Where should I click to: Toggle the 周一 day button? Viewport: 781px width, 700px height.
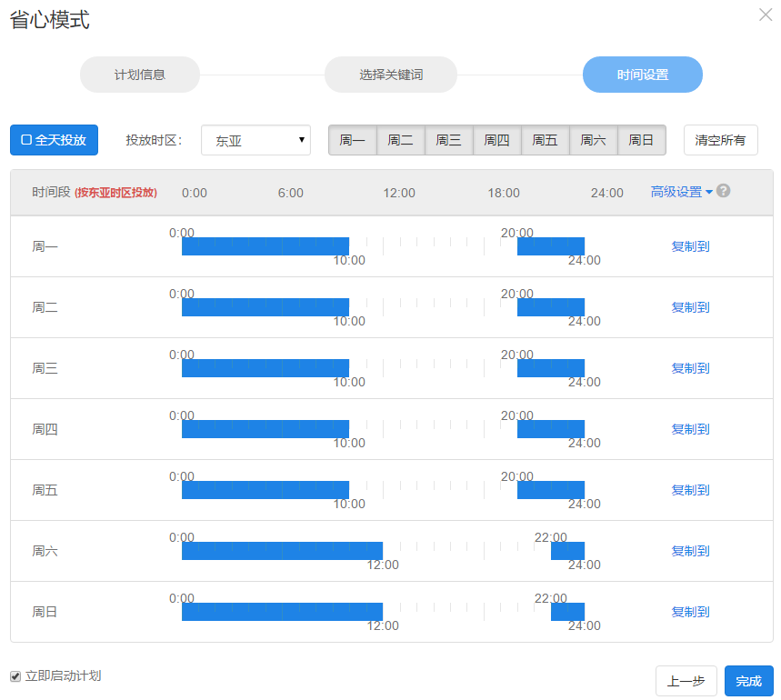tap(352, 140)
